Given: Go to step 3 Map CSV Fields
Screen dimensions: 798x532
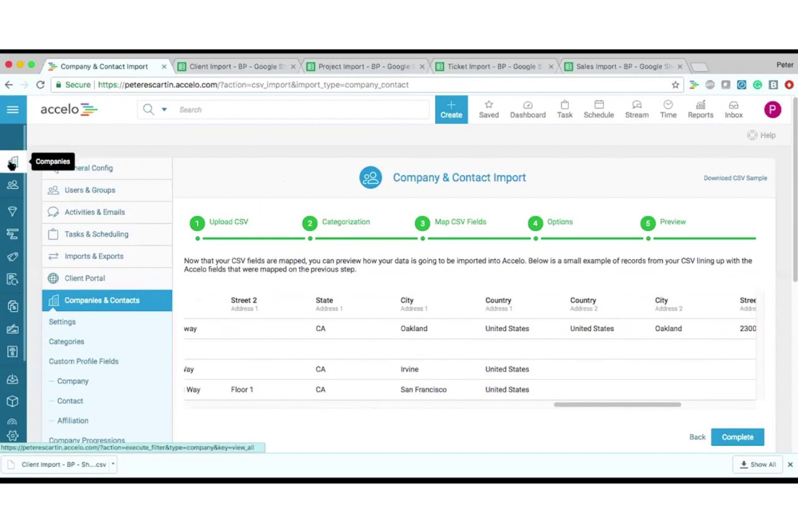Looking at the screenshot, I should [x=451, y=223].
